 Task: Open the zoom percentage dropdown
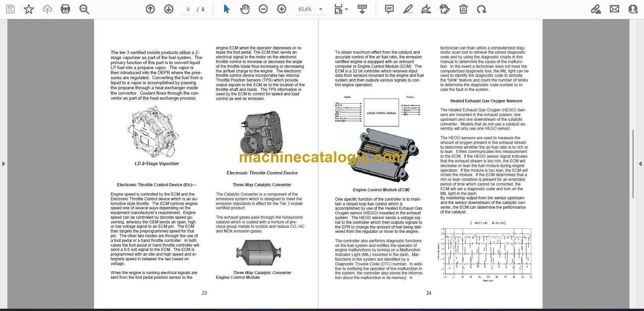(x=321, y=9)
